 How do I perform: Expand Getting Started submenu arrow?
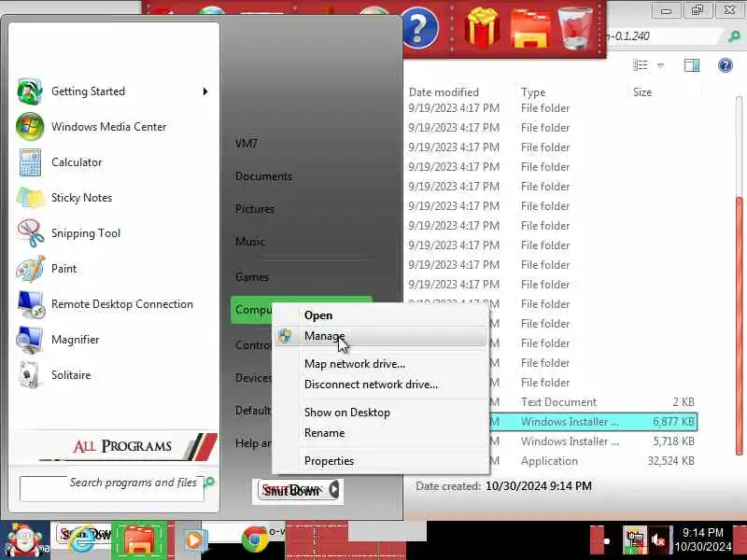(x=205, y=91)
